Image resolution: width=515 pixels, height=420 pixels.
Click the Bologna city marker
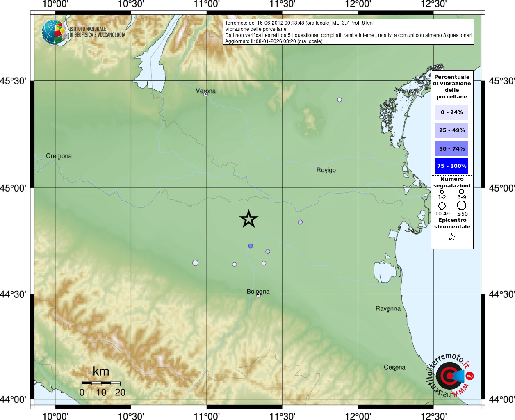click(258, 295)
